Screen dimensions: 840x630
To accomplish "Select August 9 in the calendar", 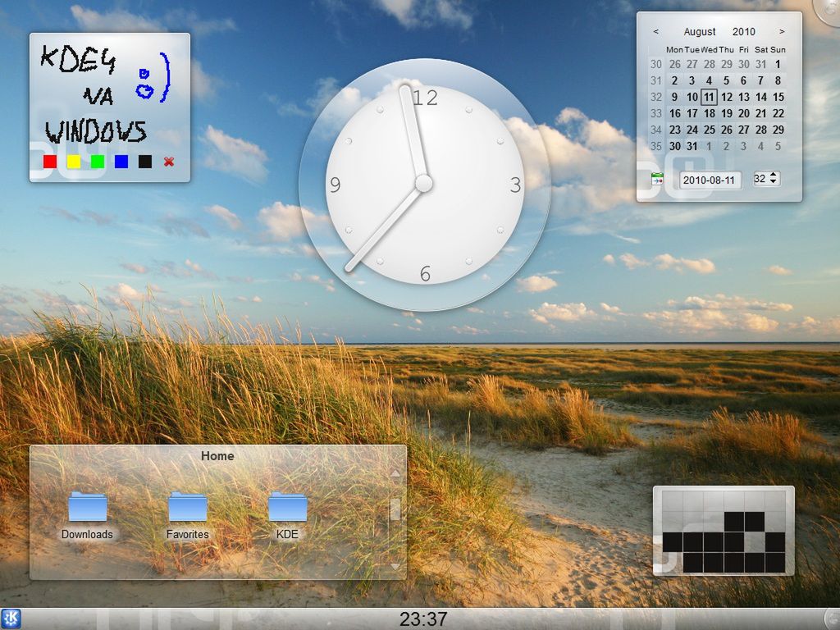I will 674,97.
